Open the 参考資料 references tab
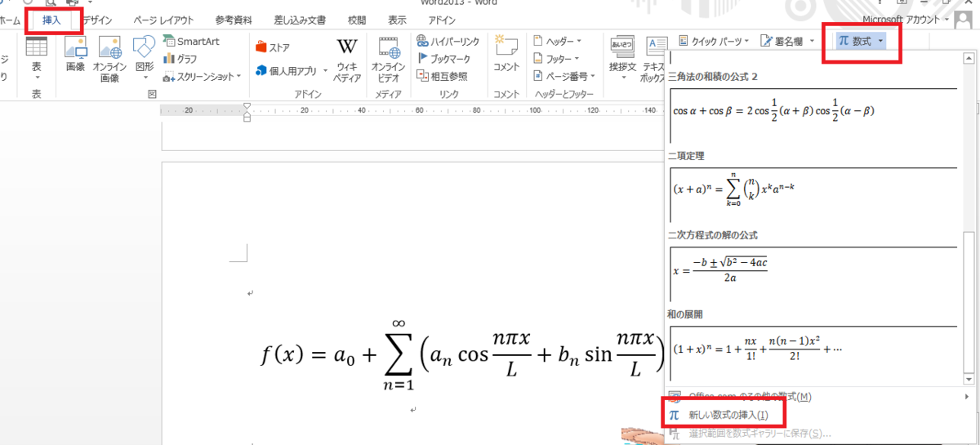The width and height of the screenshot is (980, 445). pyautogui.click(x=234, y=20)
